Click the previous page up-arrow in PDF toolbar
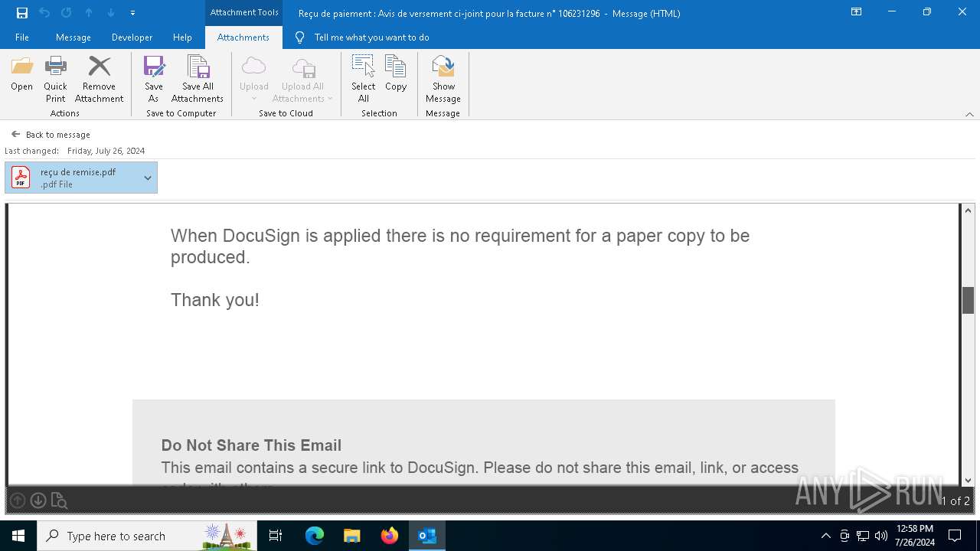Screen dimensions: 980x551 point(18,501)
